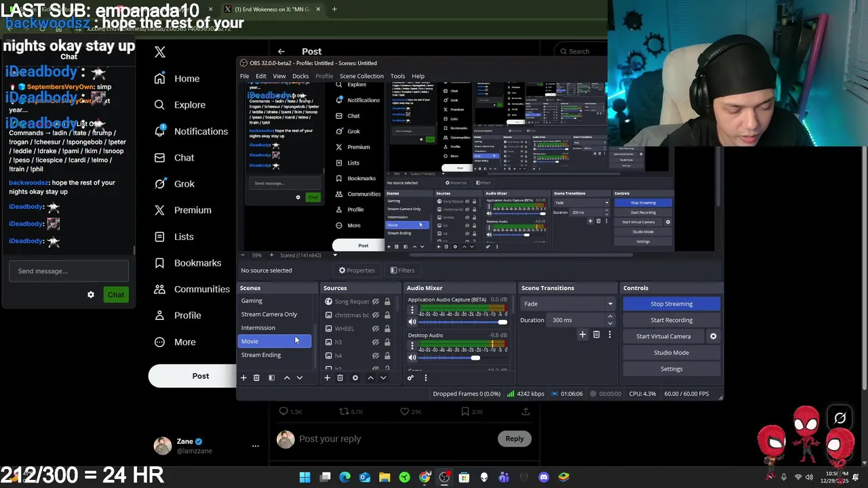Toggle visibility of h4 source
Viewport: 868px width, 488px height.
pyautogui.click(x=375, y=356)
